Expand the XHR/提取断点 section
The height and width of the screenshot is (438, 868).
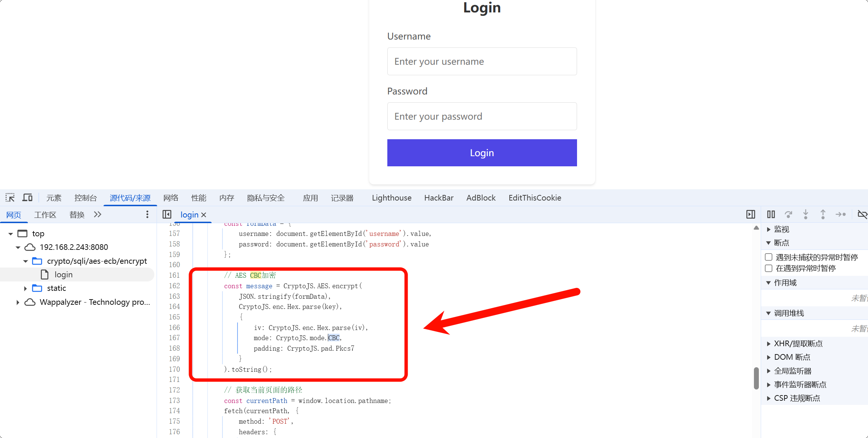(x=769, y=344)
